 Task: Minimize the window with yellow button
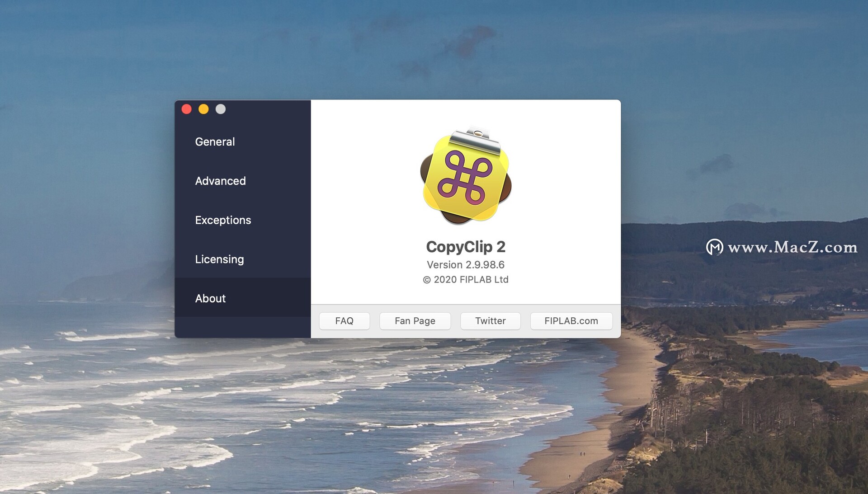tap(203, 109)
